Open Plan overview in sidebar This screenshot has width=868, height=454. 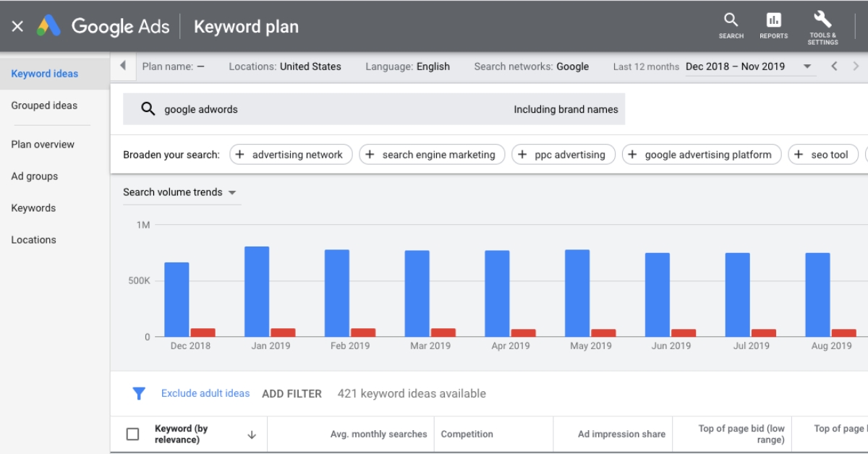[43, 145]
